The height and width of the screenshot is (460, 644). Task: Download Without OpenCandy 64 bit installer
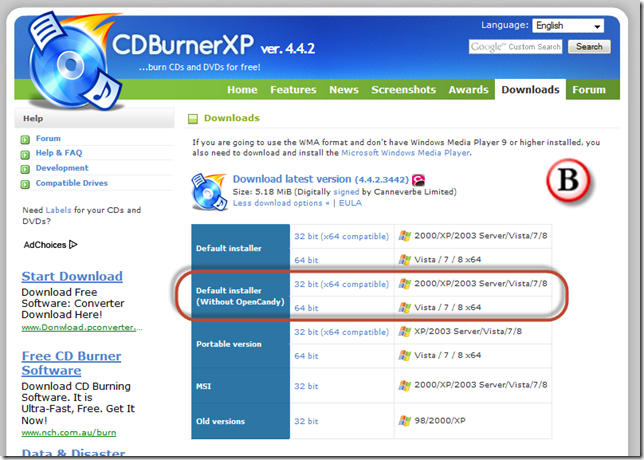tap(306, 308)
